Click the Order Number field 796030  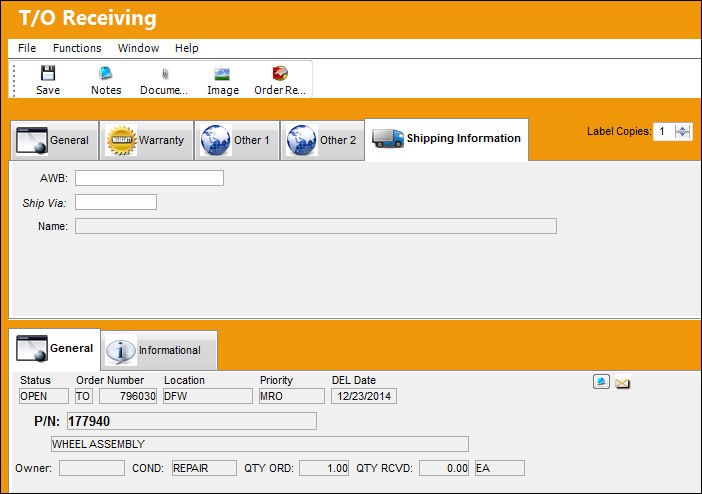[x=128, y=396]
